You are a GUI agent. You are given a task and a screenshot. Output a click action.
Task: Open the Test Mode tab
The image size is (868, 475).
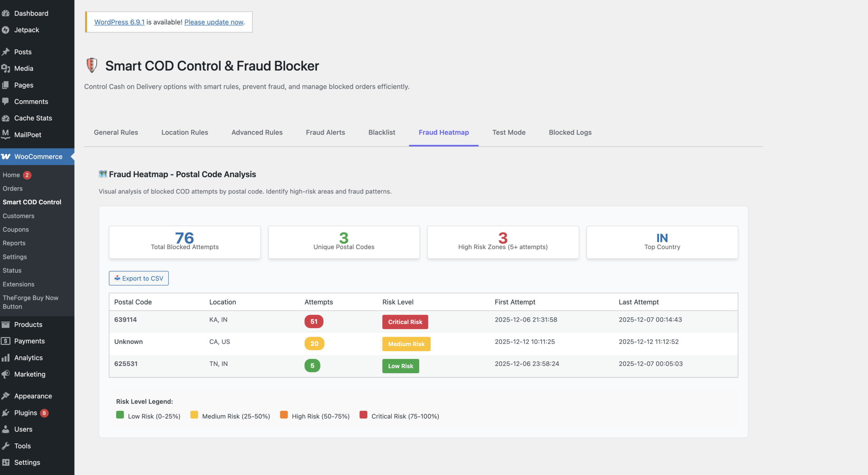509,132
